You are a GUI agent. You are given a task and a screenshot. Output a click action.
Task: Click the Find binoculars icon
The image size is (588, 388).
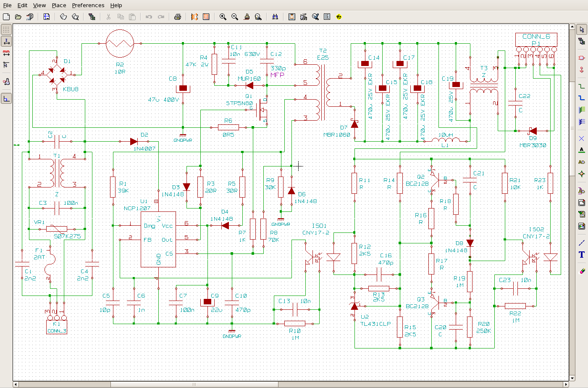275,17
